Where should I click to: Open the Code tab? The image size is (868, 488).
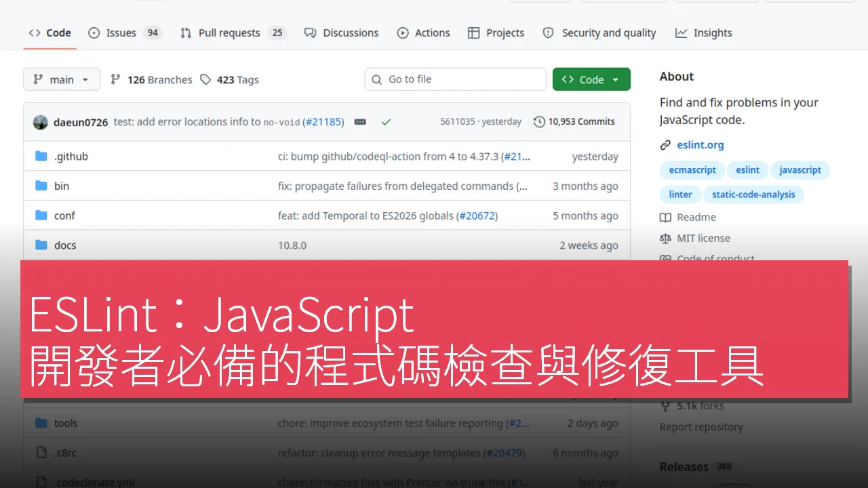[50, 33]
